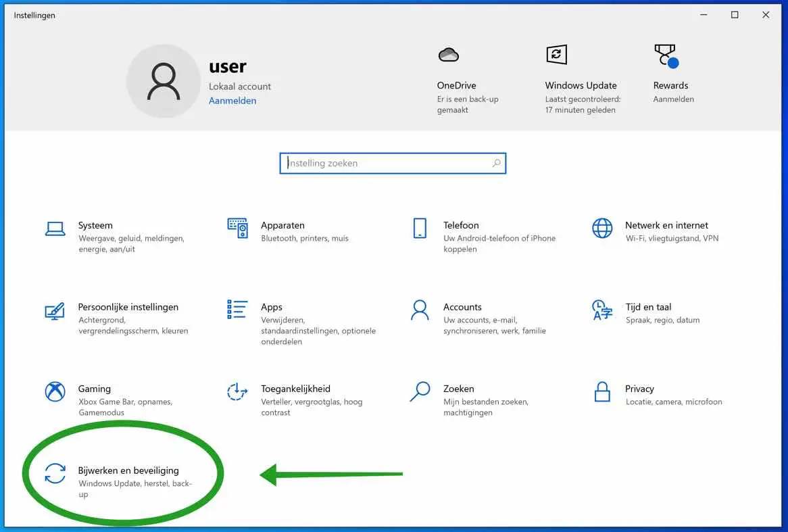Open the Netwerk en internet title
Screen dimensions: 788x532
tap(666, 225)
